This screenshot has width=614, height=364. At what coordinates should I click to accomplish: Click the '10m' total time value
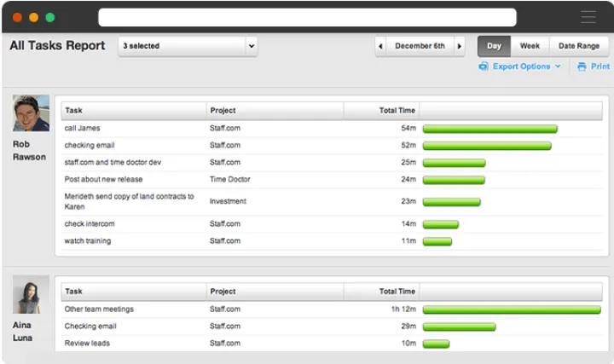(408, 344)
